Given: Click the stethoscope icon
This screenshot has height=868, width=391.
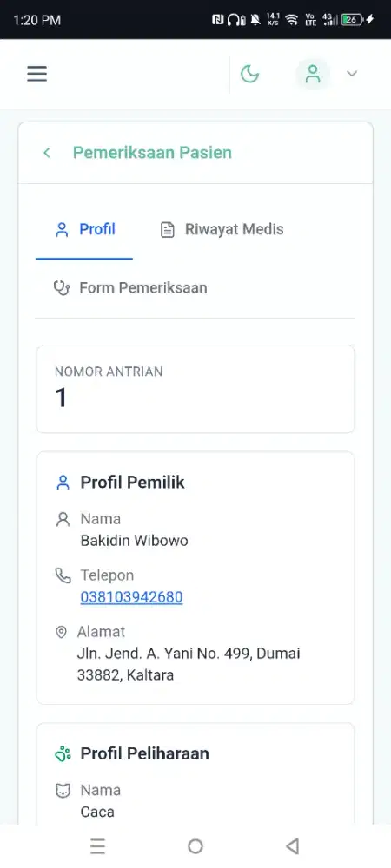Looking at the screenshot, I should pos(62,288).
